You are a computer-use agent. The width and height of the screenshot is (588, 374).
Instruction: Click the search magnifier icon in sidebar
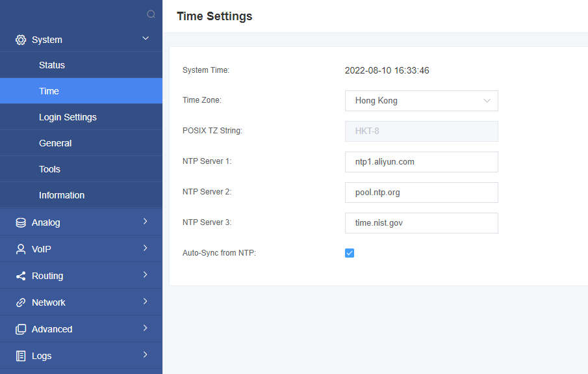[x=151, y=14]
